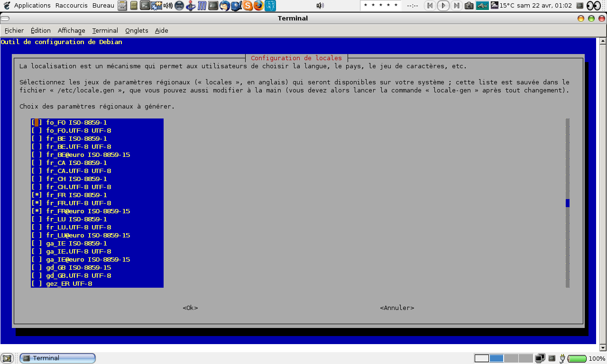This screenshot has width=607, height=364.
Task: Select the fo_FO.UTF-8 UTF-8 row
Action: pyautogui.click(x=97, y=131)
